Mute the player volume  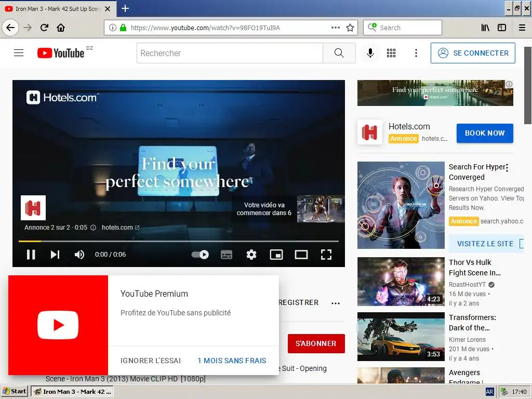[x=79, y=255]
